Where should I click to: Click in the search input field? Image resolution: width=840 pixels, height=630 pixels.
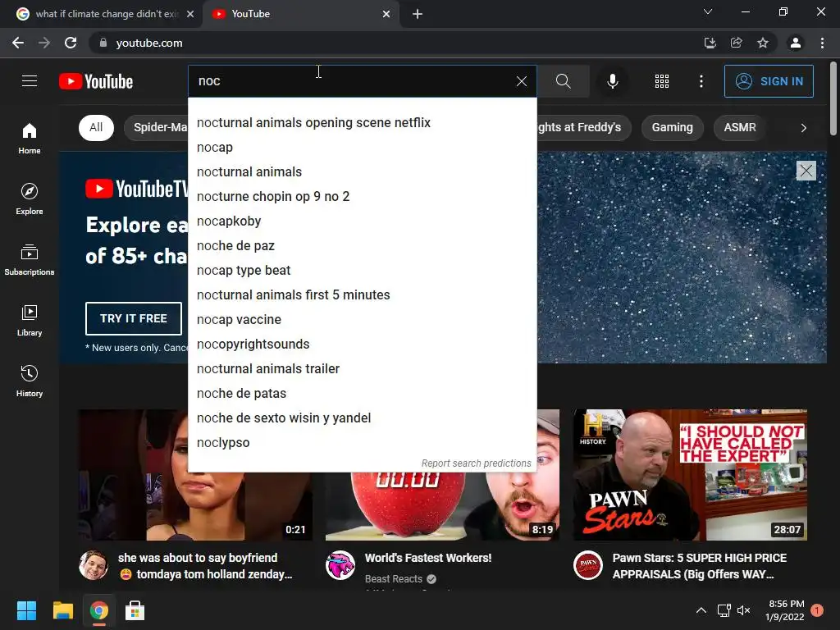[x=351, y=81]
